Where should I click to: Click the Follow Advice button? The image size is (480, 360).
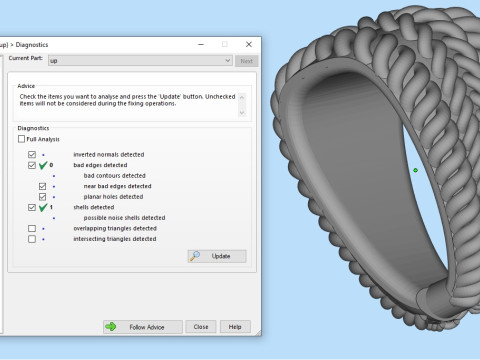[x=143, y=327]
